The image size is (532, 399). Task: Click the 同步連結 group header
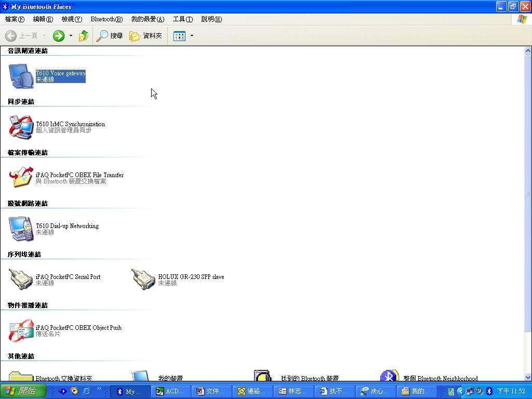click(21, 102)
